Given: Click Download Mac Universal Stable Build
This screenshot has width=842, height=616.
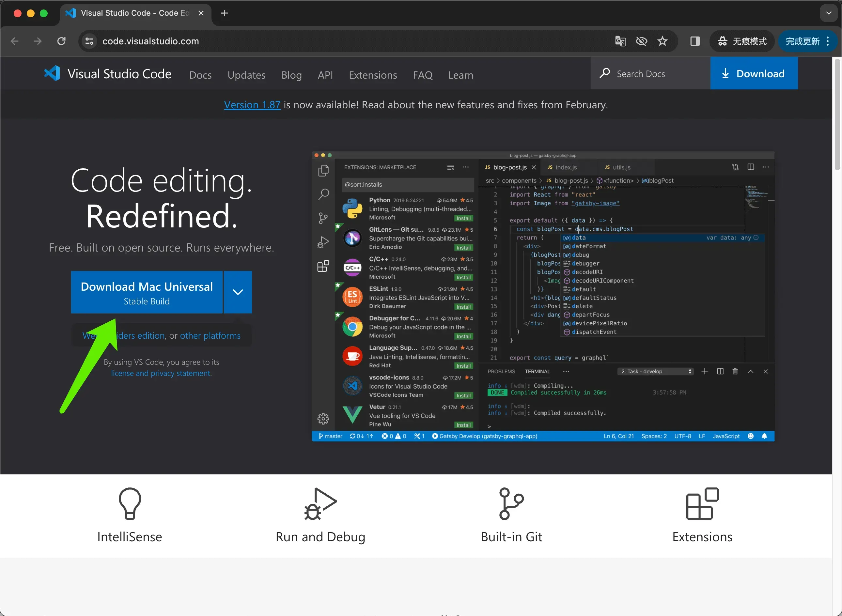Looking at the screenshot, I should [x=147, y=292].
